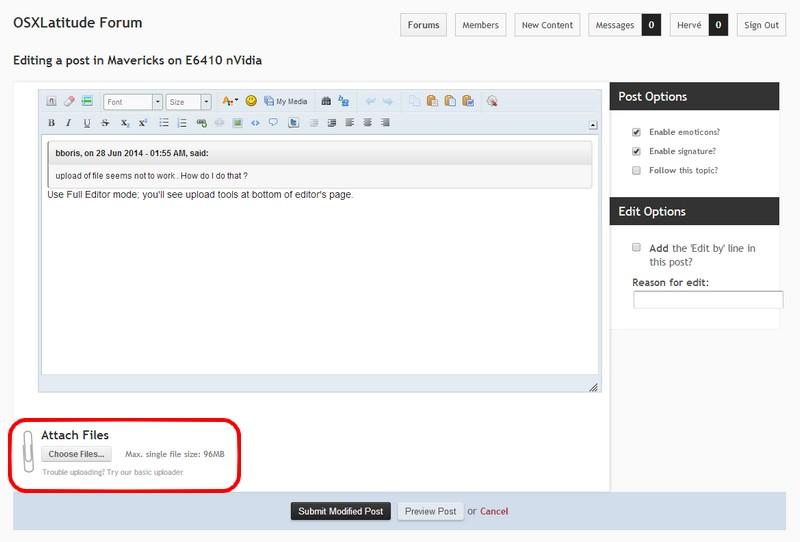Click text 'Max. single file size: 96MB'
Viewport: 800px width, 542px height.
(x=175, y=454)
